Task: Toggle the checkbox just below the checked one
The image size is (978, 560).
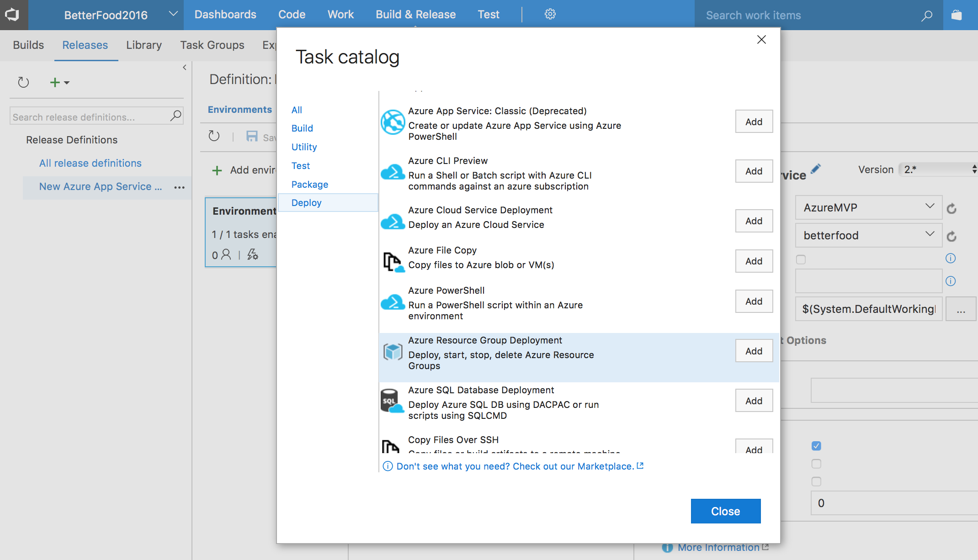Action: click(x=816, y=464)
